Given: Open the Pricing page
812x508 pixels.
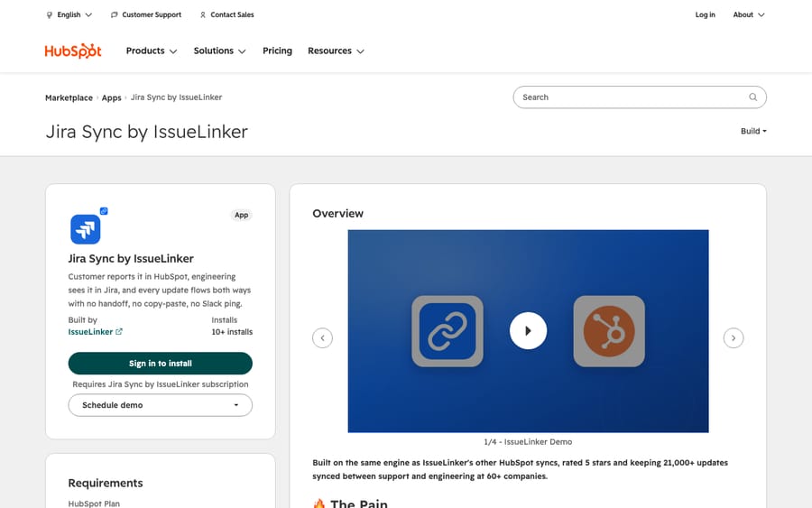Looking at the screenshot, I should [277, 51].
